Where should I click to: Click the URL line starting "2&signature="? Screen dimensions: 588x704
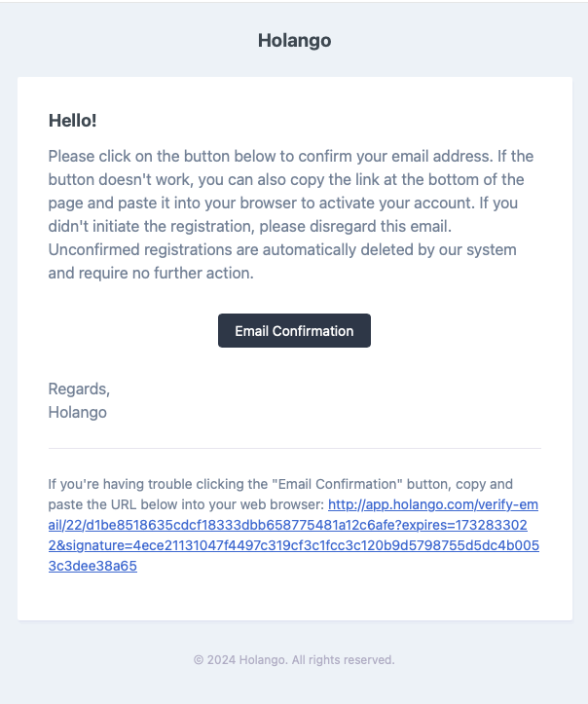tap(294, 545)
